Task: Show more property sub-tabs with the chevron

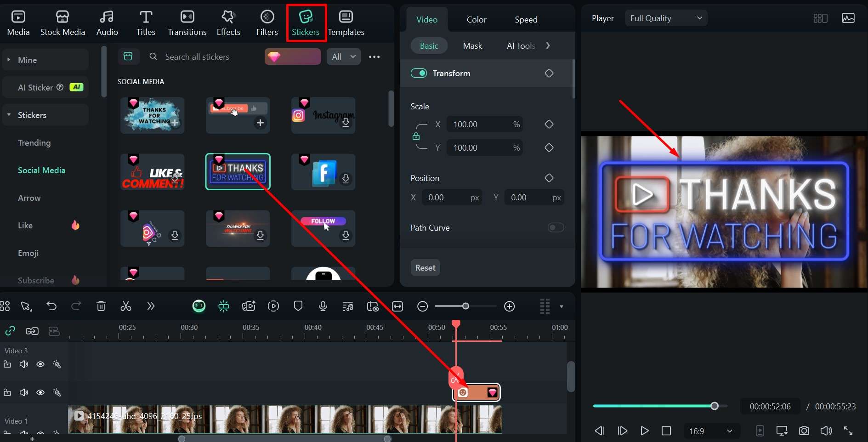Action: (548, 45)
